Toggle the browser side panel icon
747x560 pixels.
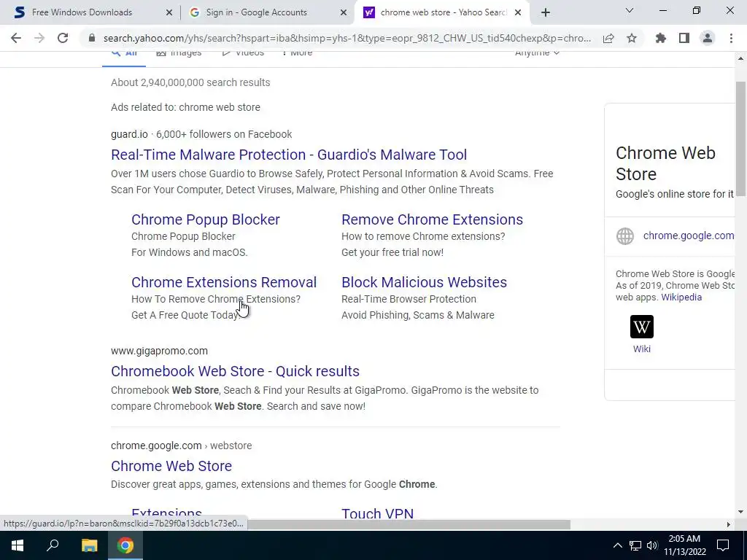coord(684,38)
